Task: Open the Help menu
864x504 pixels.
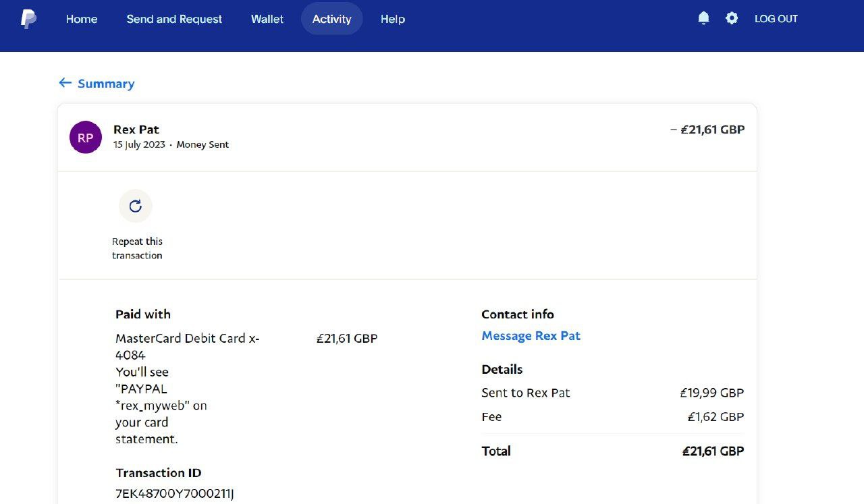Action: point(392,19)
